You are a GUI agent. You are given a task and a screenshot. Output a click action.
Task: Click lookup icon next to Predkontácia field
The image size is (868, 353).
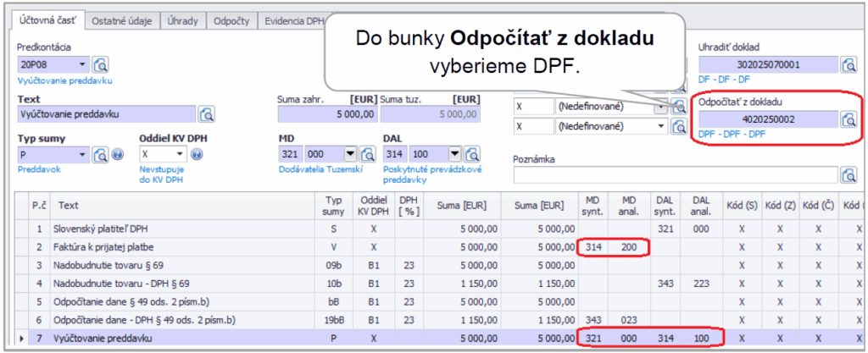[x=102, y=64]
